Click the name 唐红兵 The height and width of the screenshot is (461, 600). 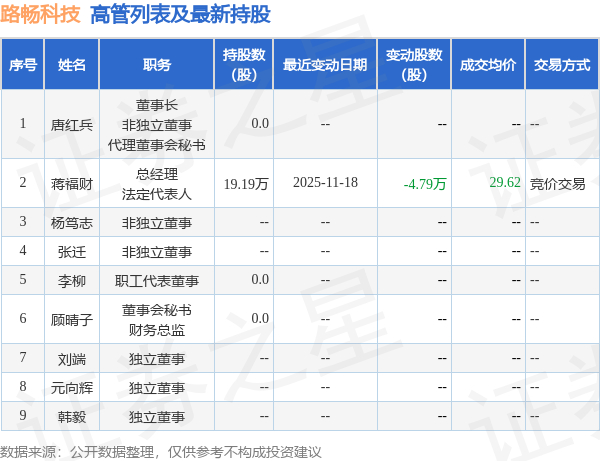click(72, 125)
